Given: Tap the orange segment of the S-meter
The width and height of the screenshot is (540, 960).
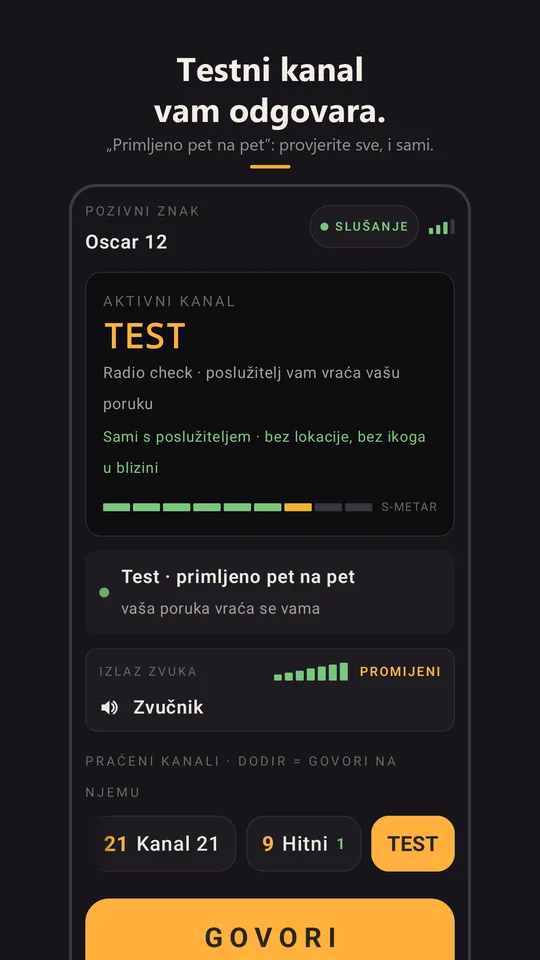Looking at the screenshot, I should (x=298, y=507).
